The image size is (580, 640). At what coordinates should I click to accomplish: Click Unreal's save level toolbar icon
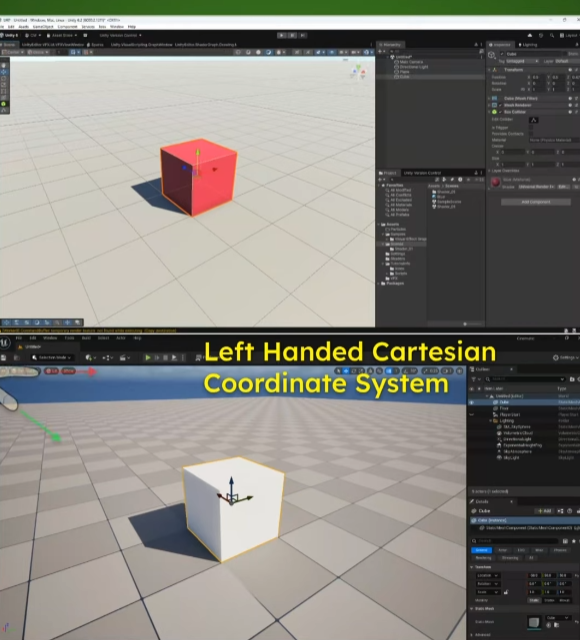click(4, 358)
